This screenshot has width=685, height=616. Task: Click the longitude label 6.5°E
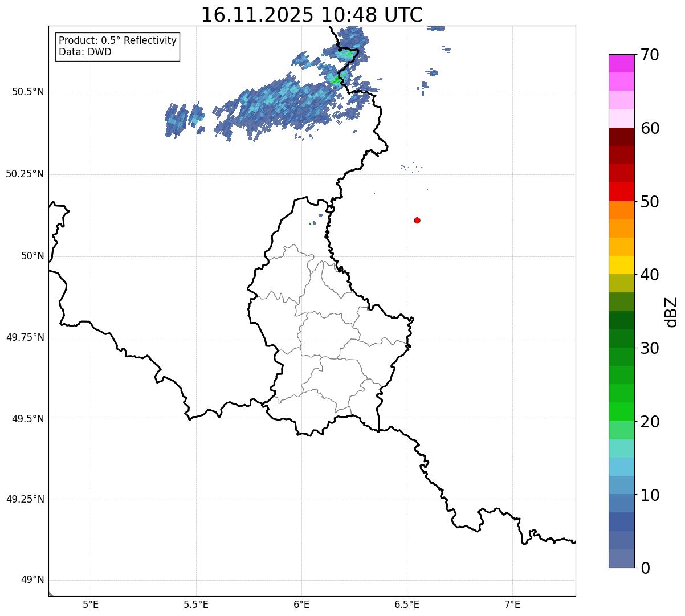pyautogui.click(x=407, y=605)
